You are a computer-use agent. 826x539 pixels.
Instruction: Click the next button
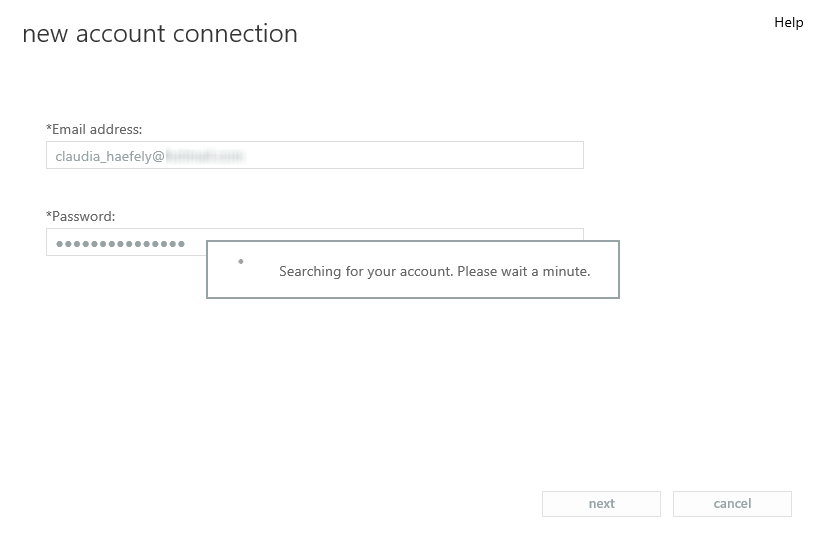(601, 504)
